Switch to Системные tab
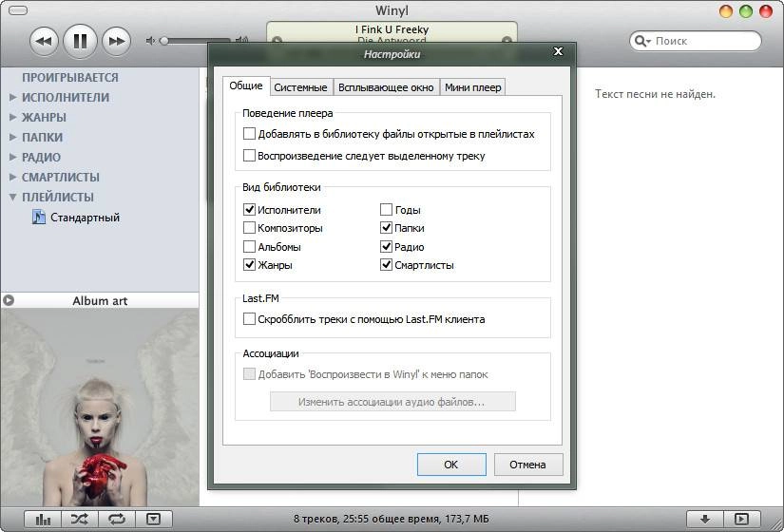Screen dimensions: 784x532 click(x=300, y=87)
